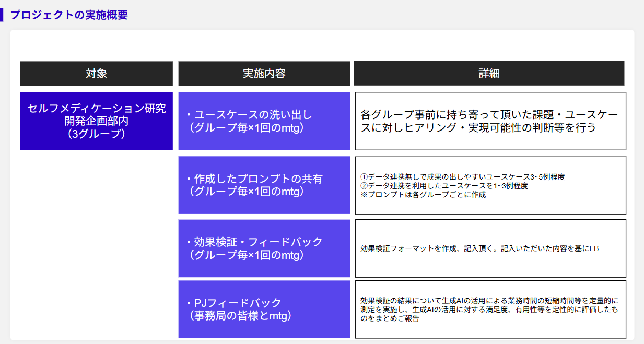Select the line ①データ連携無しで成果の出しやすい

point(462,177)
